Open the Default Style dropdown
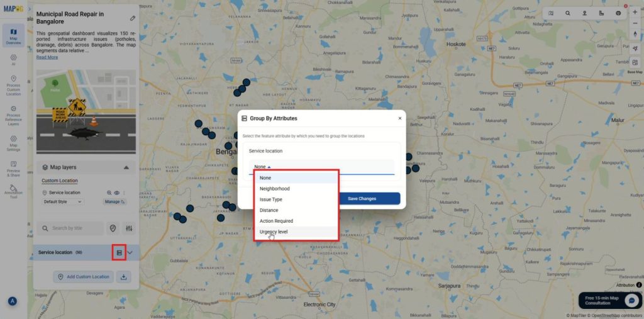Image resolution: width=644 pixels, height=319 pixels. tap(63, 202)
